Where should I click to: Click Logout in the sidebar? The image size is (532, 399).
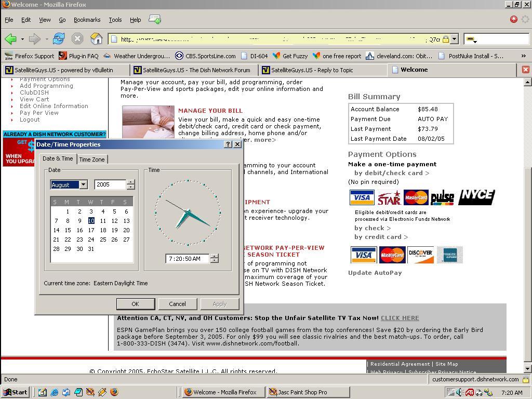coord(30,119)
